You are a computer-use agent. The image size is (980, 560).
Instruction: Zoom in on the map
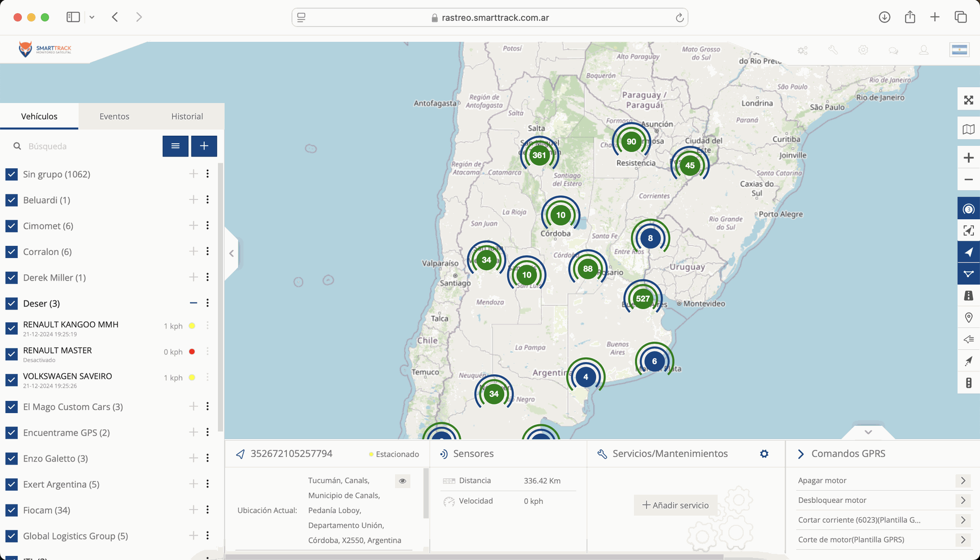(968, 158)
